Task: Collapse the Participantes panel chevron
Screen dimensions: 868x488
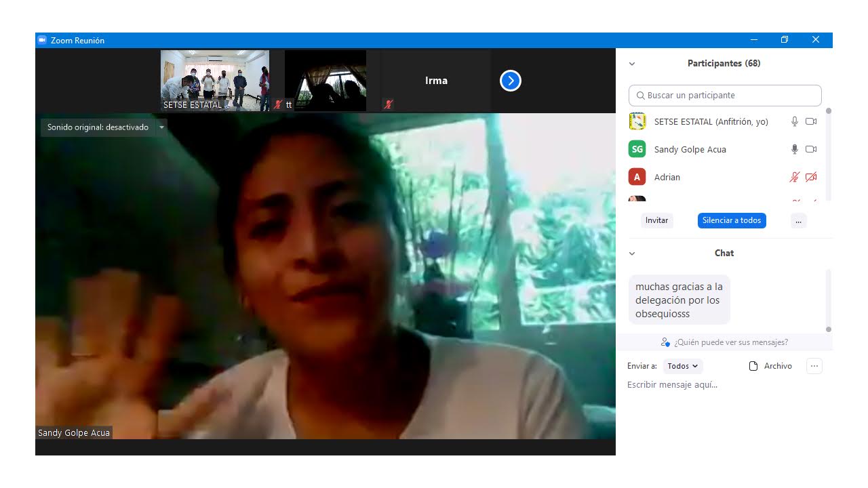Action: [632, 64]
